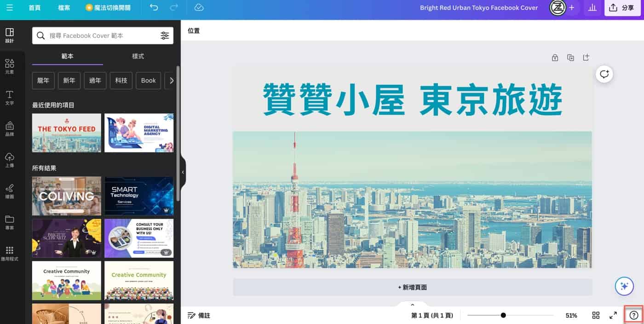Open the 應用程式 apps panel
The image size is (644, 324).
coord(10,254)
